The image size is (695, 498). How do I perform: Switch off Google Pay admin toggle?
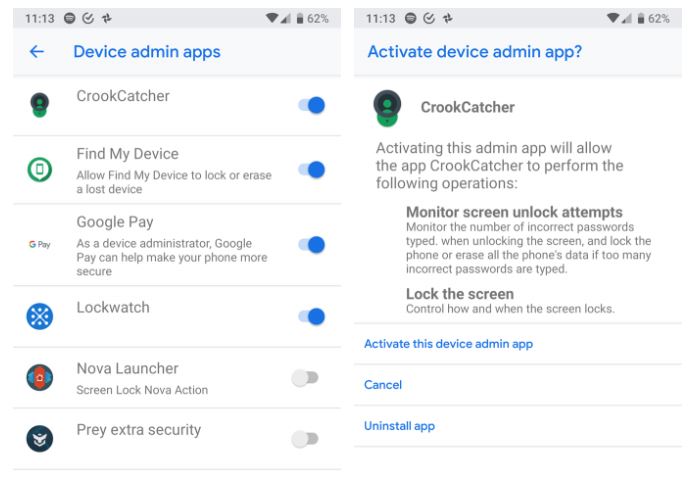(312, 245)
